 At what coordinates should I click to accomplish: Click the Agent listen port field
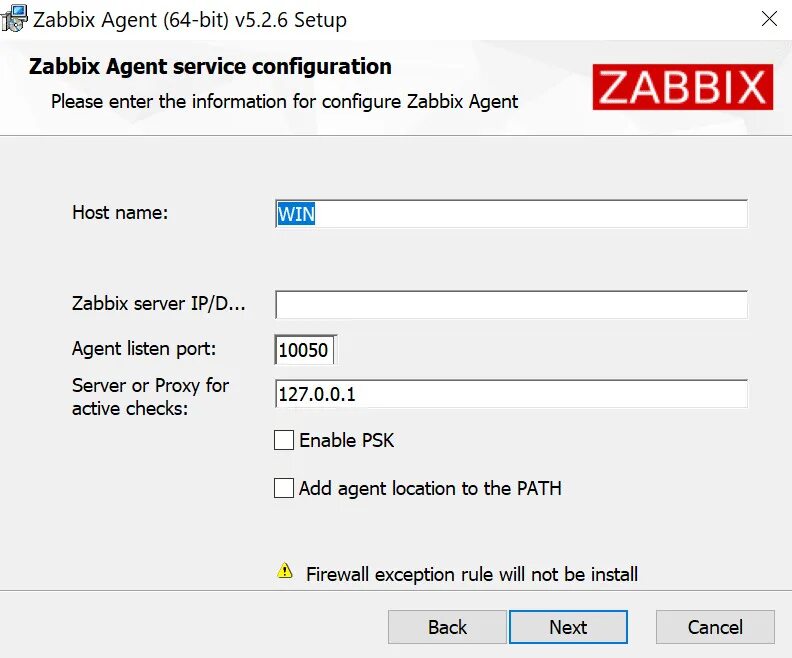306,350
